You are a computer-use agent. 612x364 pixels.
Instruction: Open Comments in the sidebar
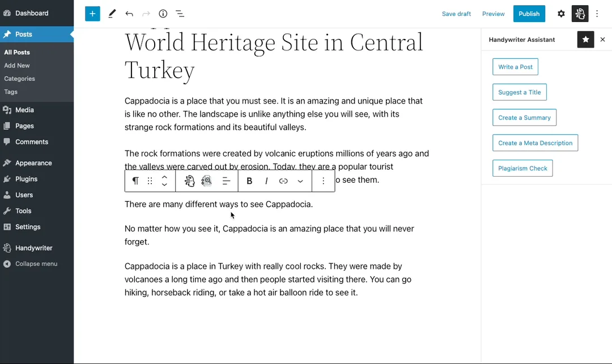37,142
